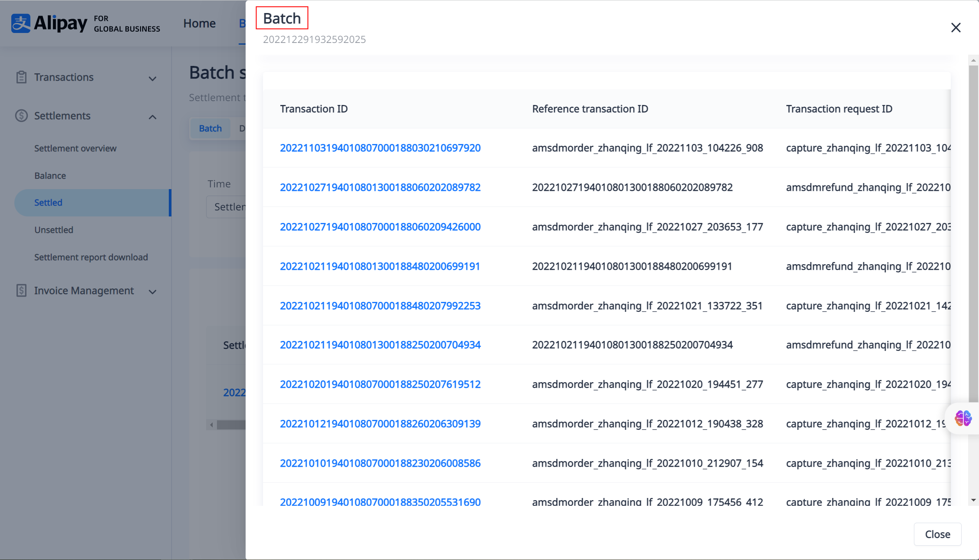Open the colorful brain assistant icon
Viewport: 979px width, 560px height.
(x=963, y=419)
